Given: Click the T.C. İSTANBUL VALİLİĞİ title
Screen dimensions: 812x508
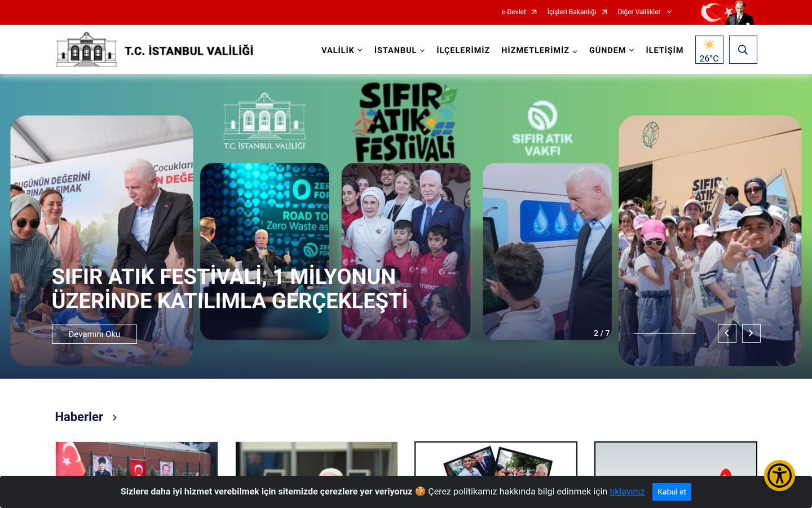Looking at the screenshot, I should click(x=189, y=51).
